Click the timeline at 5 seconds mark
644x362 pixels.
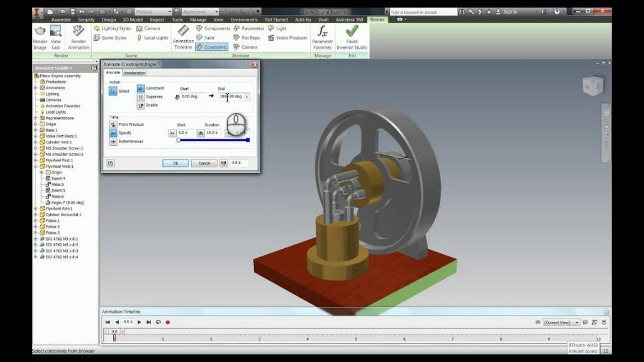point(356,337)
